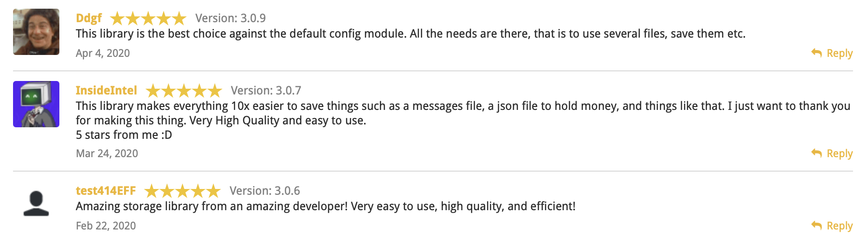Reply to test414EFF's review
Screen dimensions: 868x242
[839, 226]
